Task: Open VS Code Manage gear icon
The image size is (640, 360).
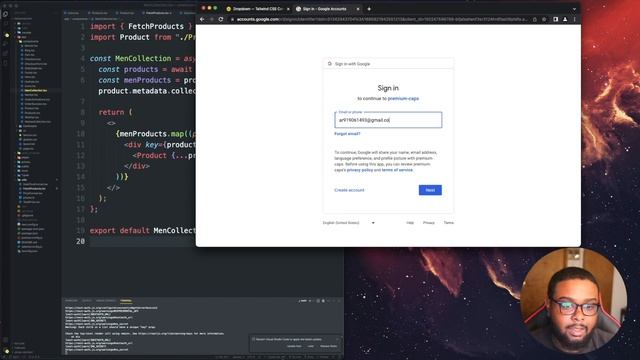Action: pos(5,351)
